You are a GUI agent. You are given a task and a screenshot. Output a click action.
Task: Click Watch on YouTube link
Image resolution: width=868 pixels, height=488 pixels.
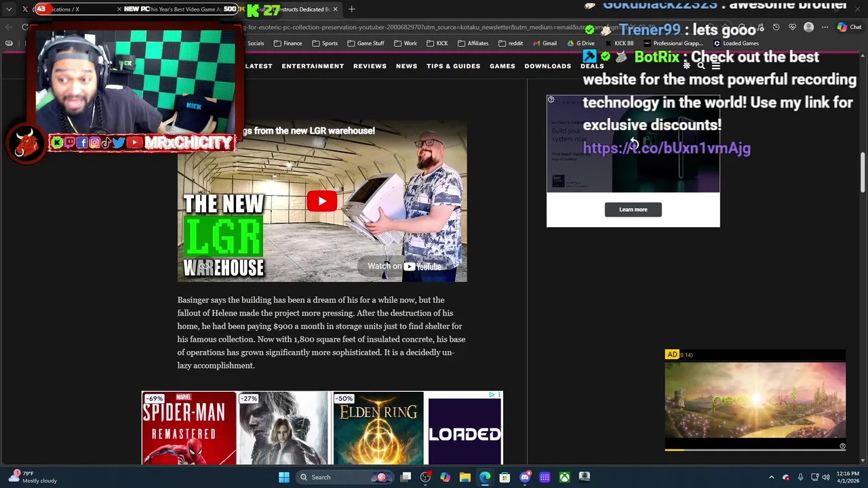point(404,266)
